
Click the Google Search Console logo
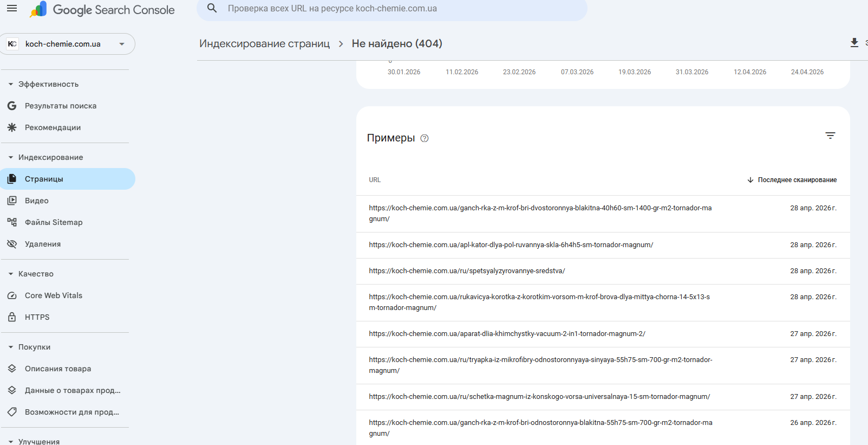102,9
